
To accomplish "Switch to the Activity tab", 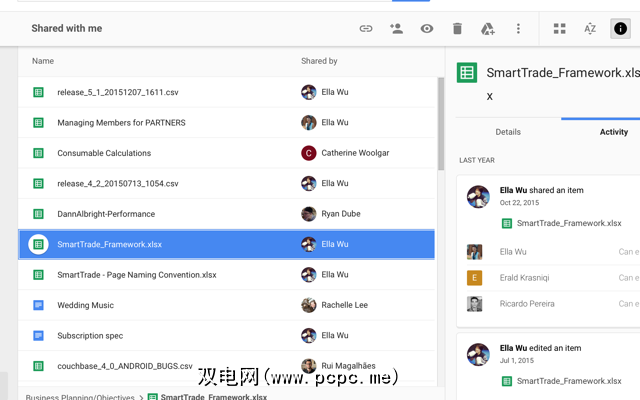I will [x=613, y=132].
